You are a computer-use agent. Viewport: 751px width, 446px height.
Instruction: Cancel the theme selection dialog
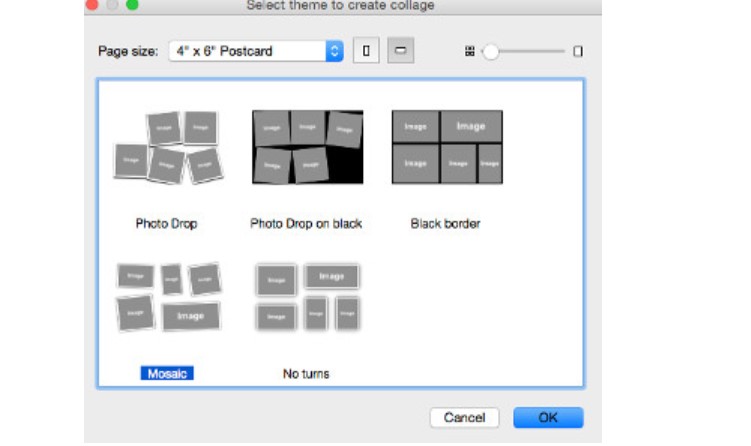(464, 418)
